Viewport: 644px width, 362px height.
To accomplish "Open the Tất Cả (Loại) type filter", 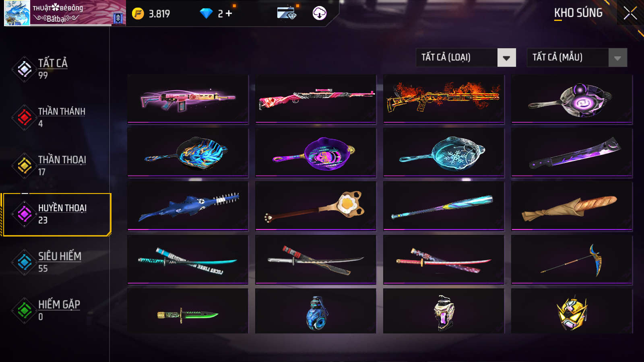I will pos(466,58).
